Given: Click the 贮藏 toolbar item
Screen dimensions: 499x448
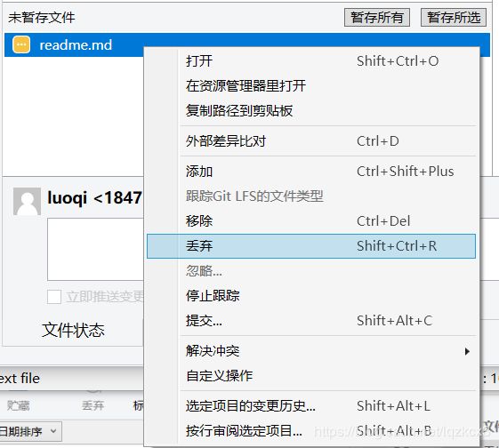Looking at the screenshot, I should point(18,405).
